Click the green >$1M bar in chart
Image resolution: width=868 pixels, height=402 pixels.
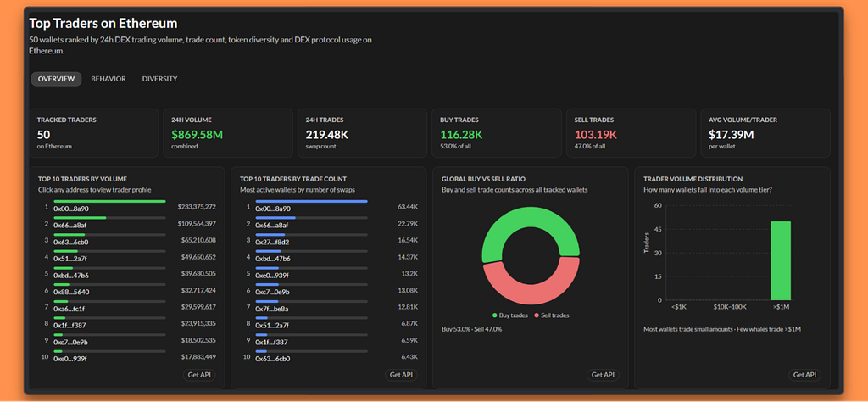click(x=781, y=261)
